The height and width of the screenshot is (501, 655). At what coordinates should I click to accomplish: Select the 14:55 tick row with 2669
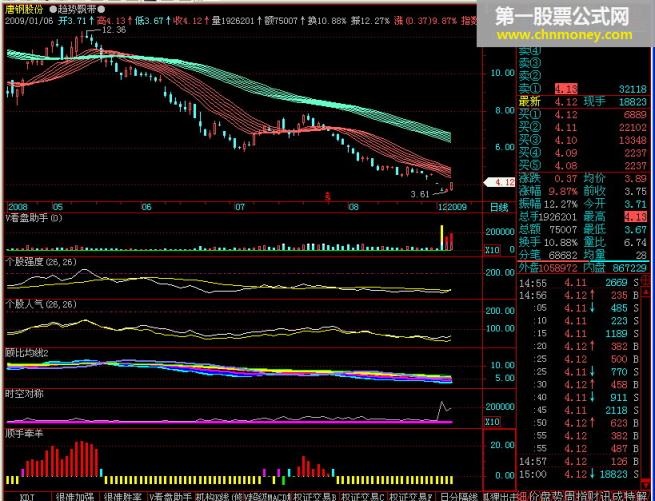pos(579,283)
